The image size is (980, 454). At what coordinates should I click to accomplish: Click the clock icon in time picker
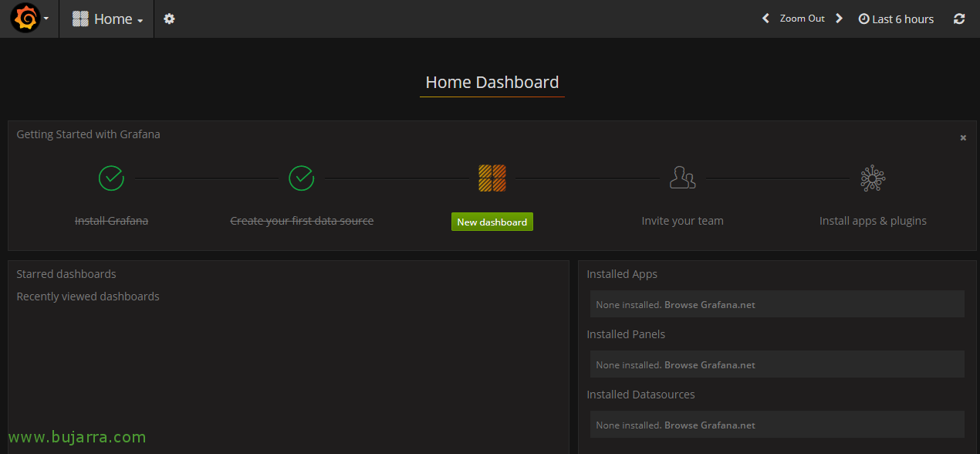tap(863, 19)
